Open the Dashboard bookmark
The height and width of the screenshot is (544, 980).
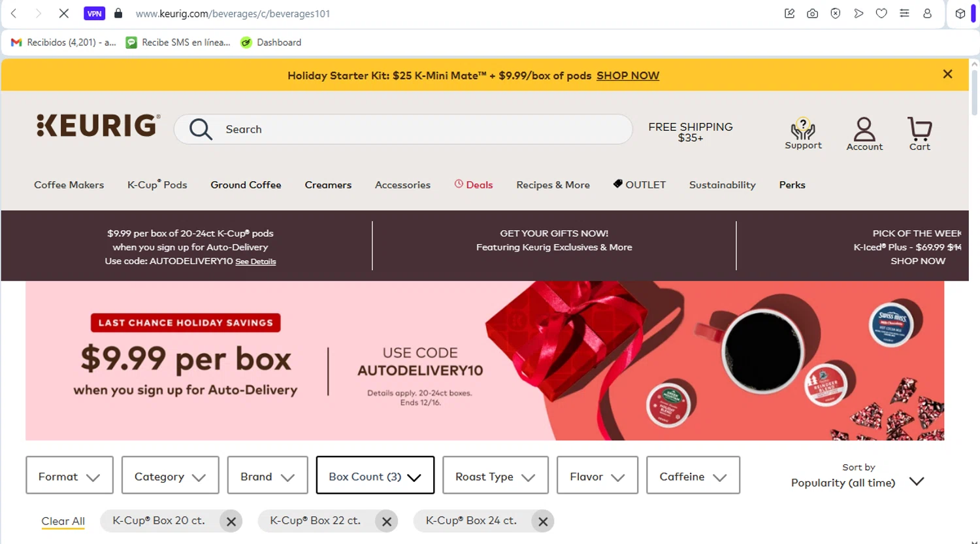[x=271, y=42]
